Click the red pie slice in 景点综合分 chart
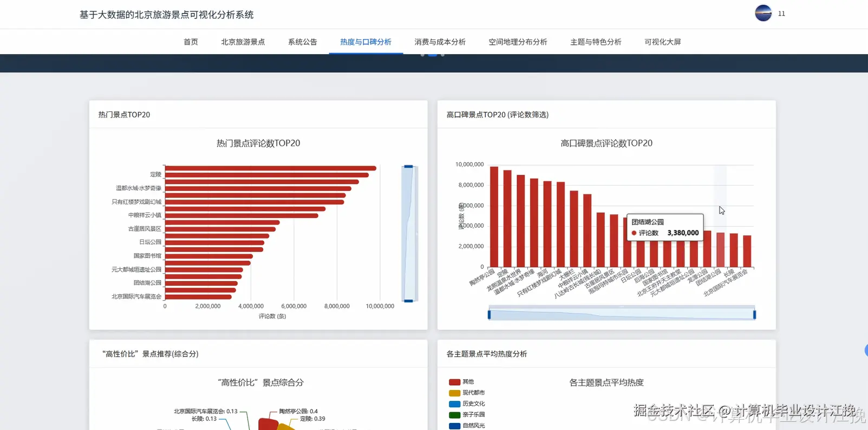 tap(267, 424)
